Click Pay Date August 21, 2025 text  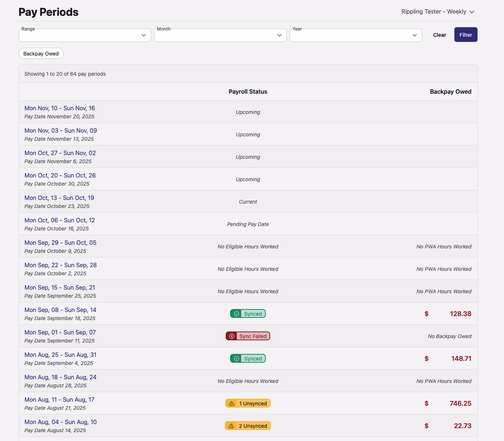55,408
